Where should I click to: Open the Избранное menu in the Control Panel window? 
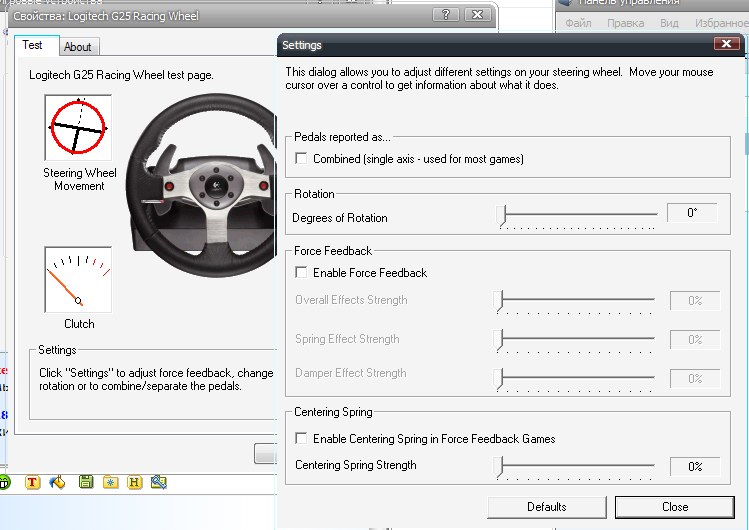721,23
